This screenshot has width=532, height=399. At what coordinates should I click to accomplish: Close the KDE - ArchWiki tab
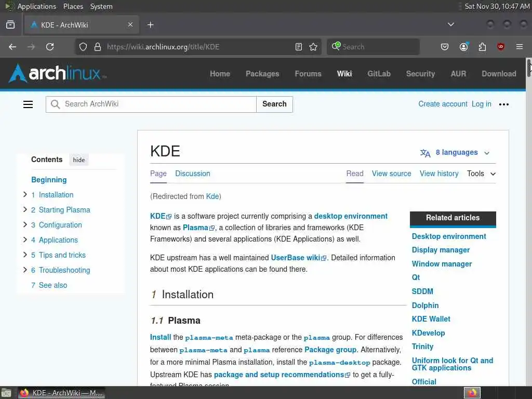130,24
